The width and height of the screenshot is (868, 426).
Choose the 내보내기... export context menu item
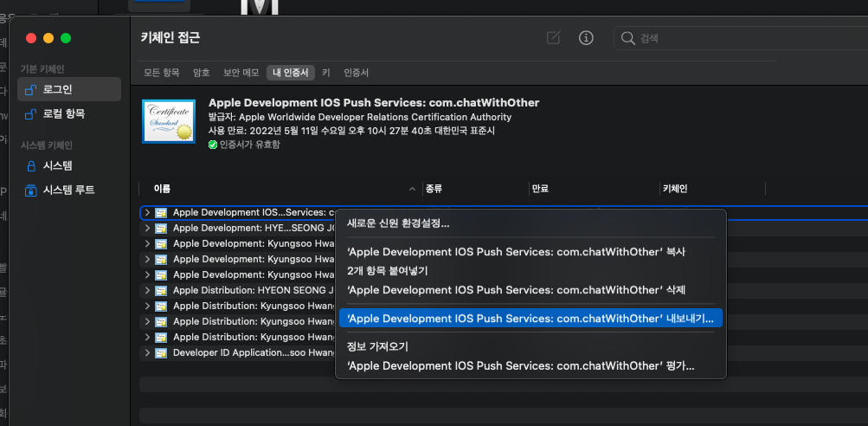point(530,319)
